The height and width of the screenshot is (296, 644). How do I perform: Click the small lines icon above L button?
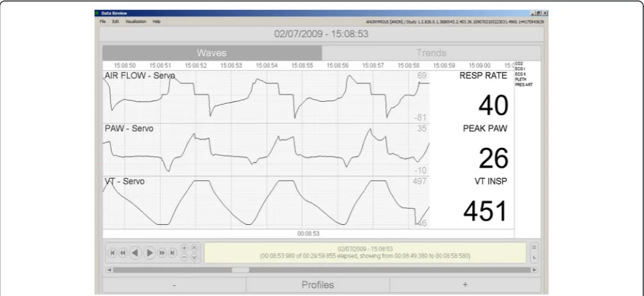534,248
